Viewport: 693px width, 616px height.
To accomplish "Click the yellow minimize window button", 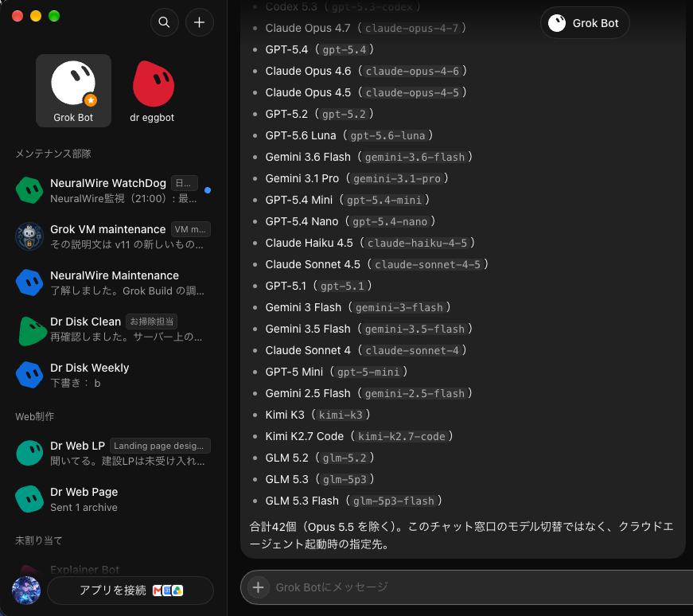I will 36,17.
